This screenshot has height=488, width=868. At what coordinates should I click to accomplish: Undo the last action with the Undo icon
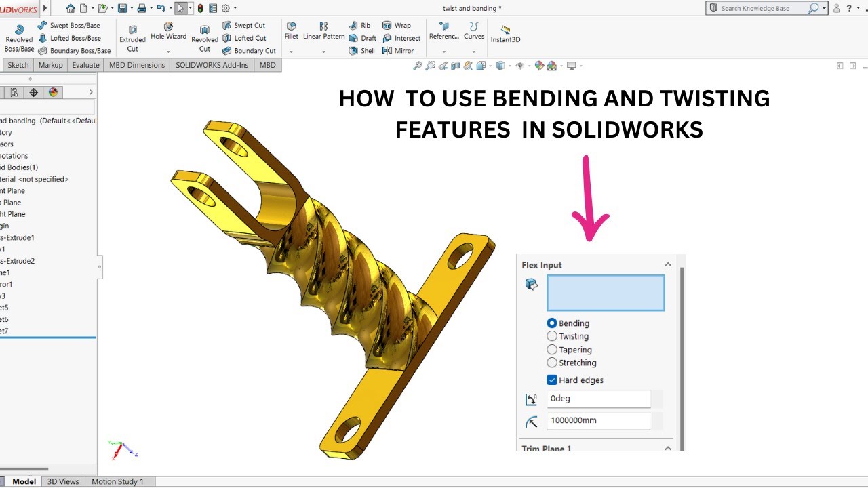[x=161, y=8]
